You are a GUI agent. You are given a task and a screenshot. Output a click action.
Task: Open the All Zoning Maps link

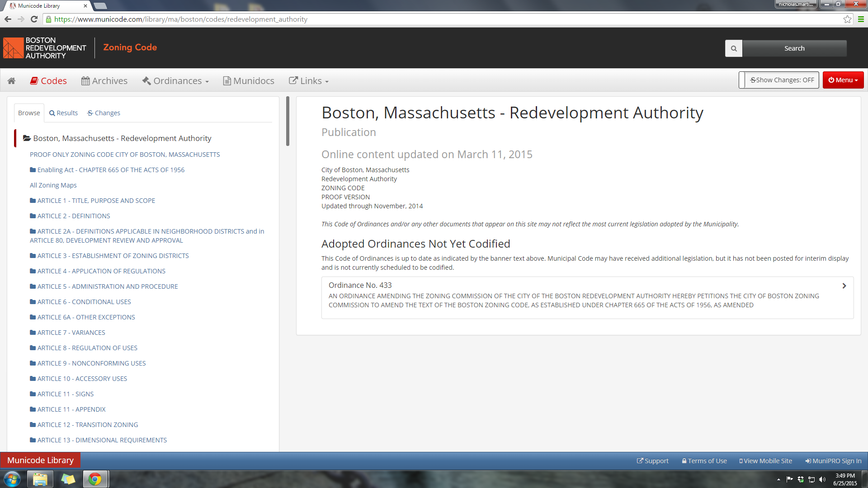(x=53, y=185)
